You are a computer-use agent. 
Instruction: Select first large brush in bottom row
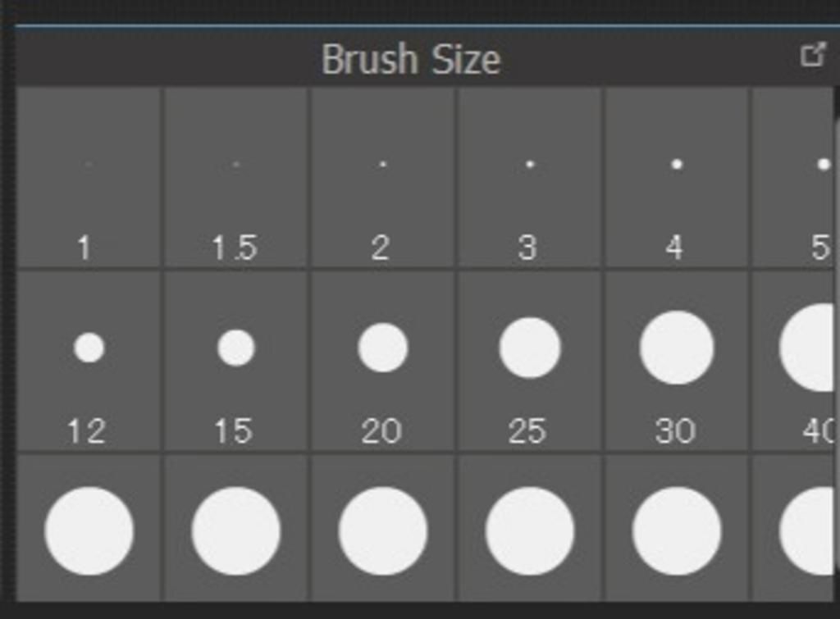[x=89, y=529]
